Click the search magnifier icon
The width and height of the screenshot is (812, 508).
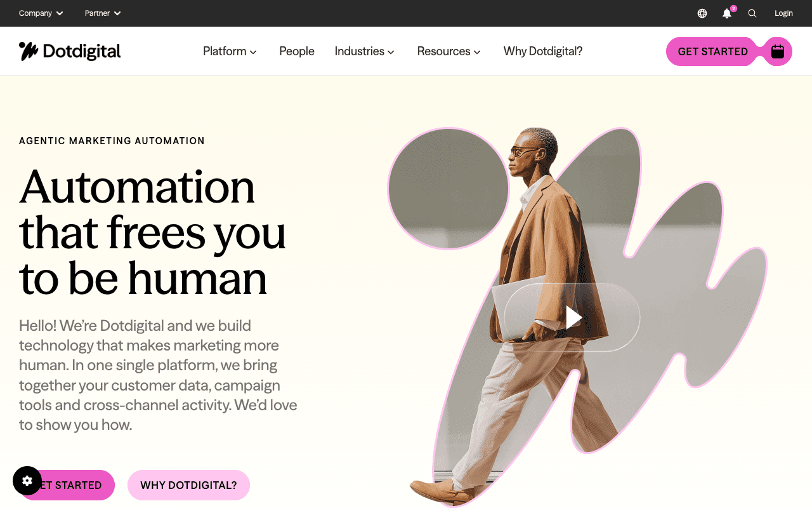tap(752, 13)
